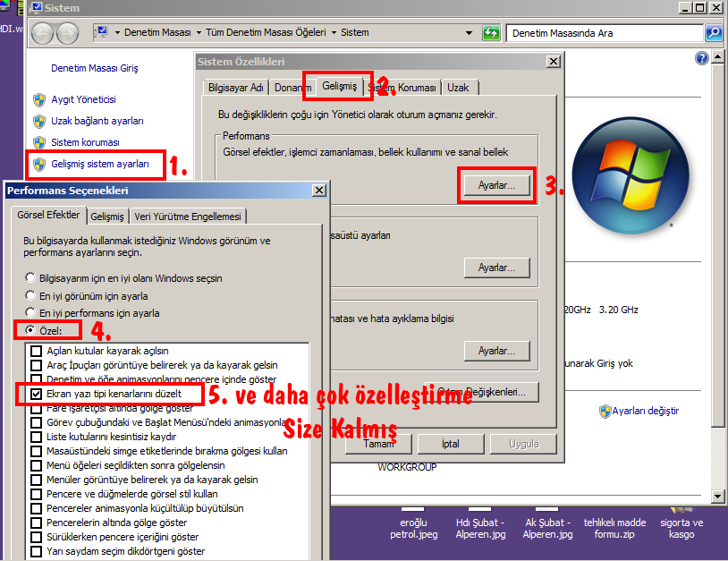Click the computer icon in the address bar

tap(102, 32)
